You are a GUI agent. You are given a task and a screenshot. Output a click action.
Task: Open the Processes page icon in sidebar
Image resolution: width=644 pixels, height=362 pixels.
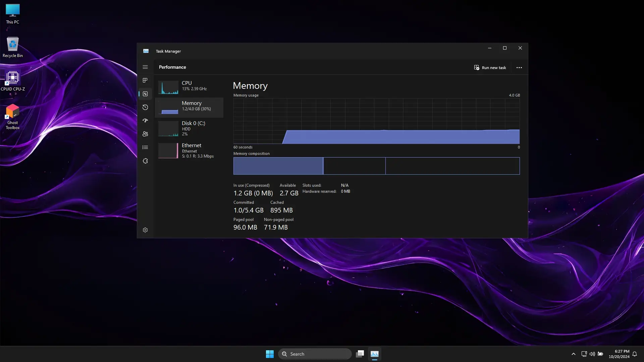(145, 80)
